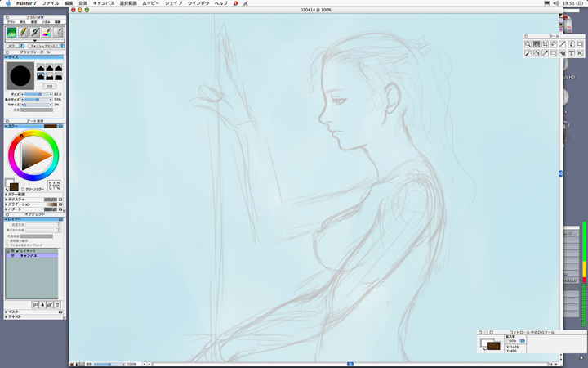Viewport: 588px width, 368px height.
Task: Select the Scissors tool
Action: (x=579, y=53)
